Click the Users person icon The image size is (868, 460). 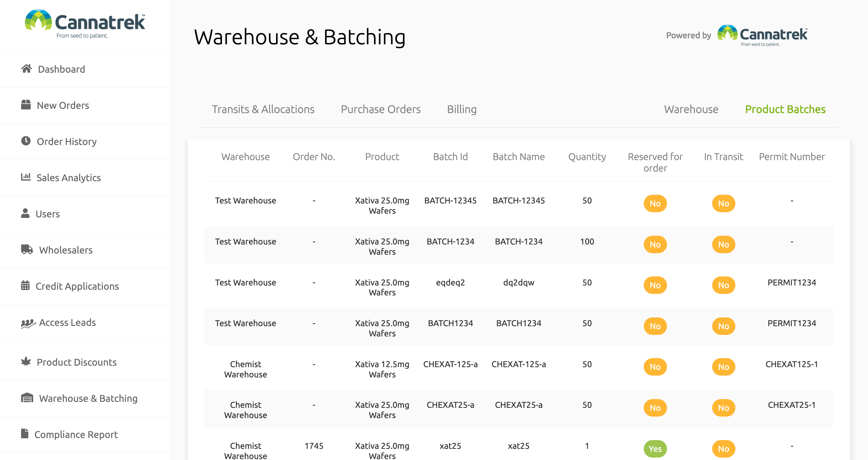coord(25,213)
